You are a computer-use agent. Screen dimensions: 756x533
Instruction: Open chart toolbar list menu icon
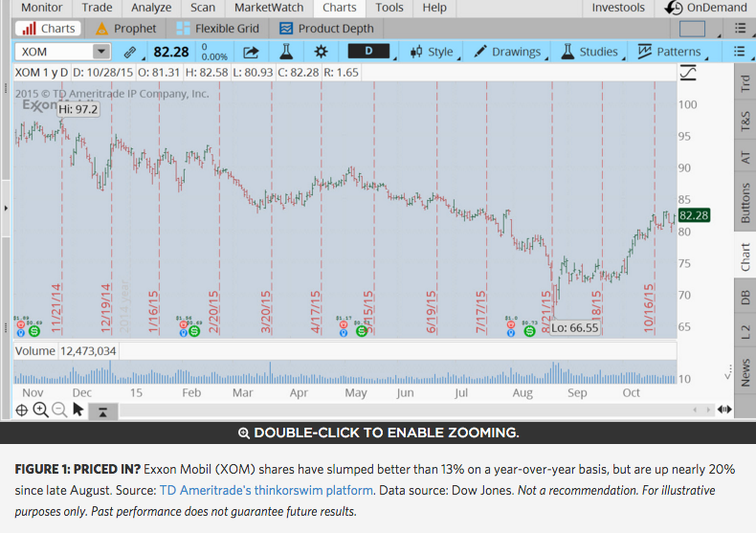point(739,51)
